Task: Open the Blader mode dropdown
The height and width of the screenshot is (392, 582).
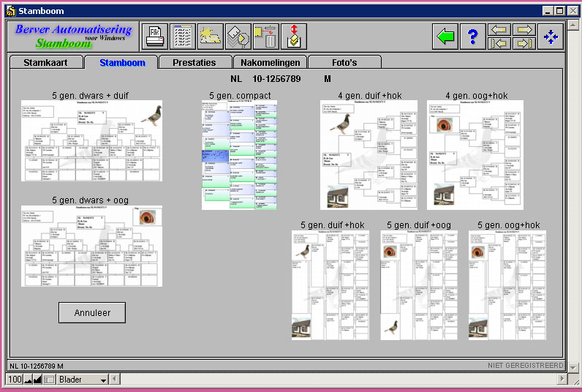Action: (103, 380)
